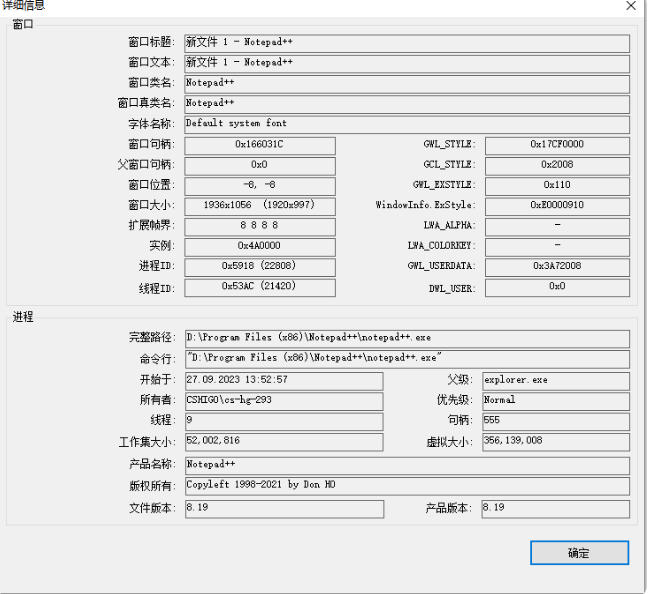Click the 完整路径 field

(406, 339)
